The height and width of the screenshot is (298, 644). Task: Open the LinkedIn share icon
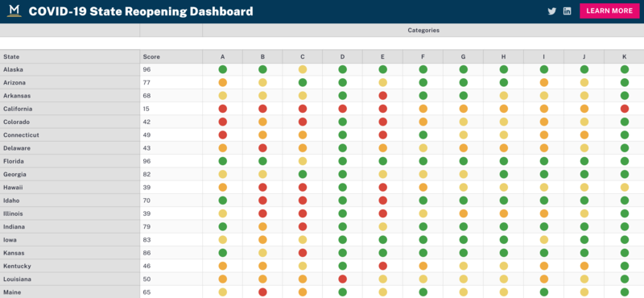coord(568,11)
